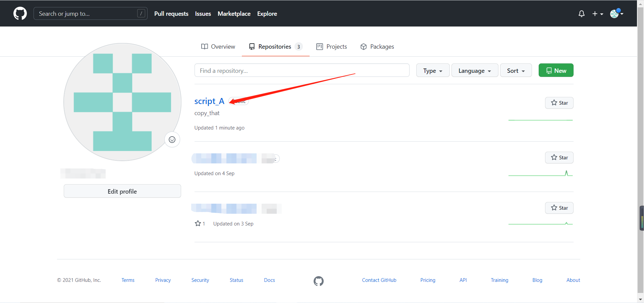The height and width of the screenshot is (303, 644).
Task: Open notifications via the bell icon
Action: pos(581,14)
